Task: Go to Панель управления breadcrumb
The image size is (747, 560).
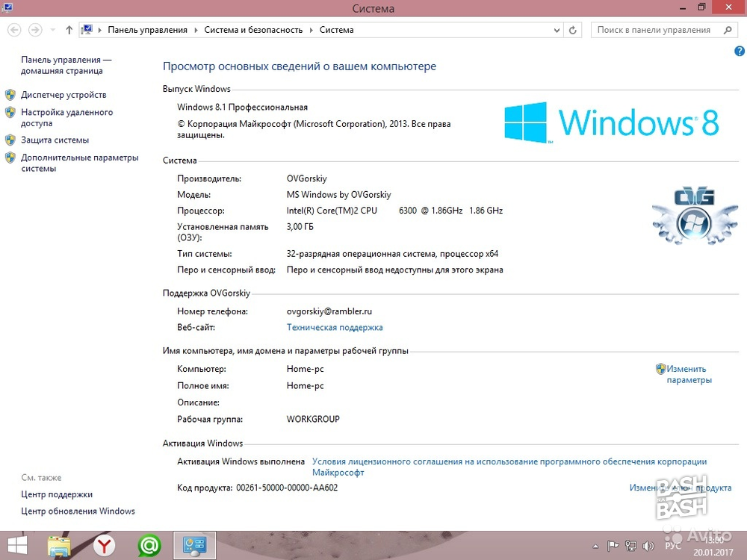Action: [x=148, y=30]
